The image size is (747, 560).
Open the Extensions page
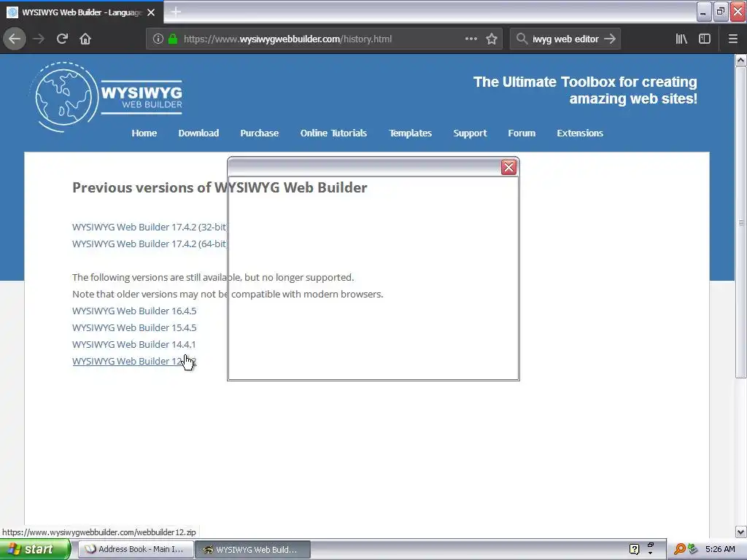[x=580, y=133]
